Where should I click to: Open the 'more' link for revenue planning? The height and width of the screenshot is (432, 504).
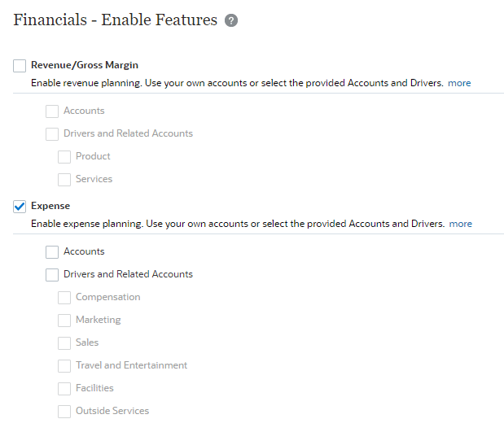[459, 83]
